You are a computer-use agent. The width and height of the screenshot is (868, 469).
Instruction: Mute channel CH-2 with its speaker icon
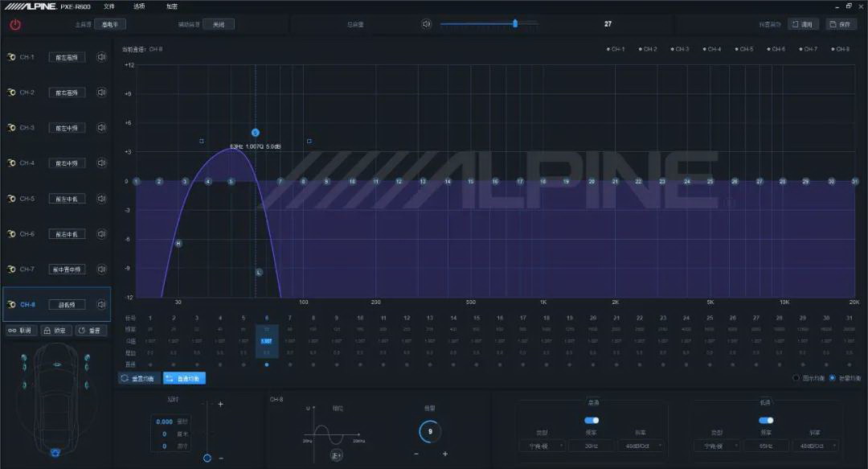point(101,93)
